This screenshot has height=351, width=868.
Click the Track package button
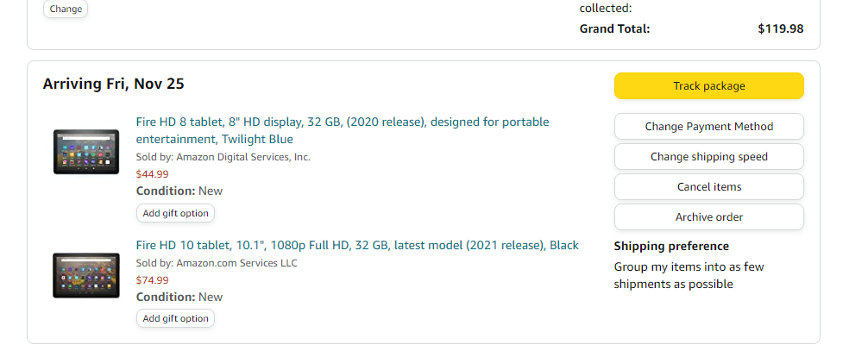[708, 86]
